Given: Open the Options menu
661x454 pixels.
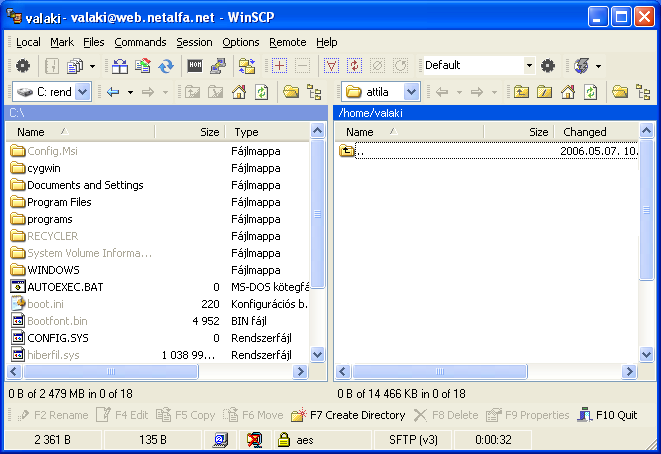Looking at the screenshot, I should click(x=241, y=42).
